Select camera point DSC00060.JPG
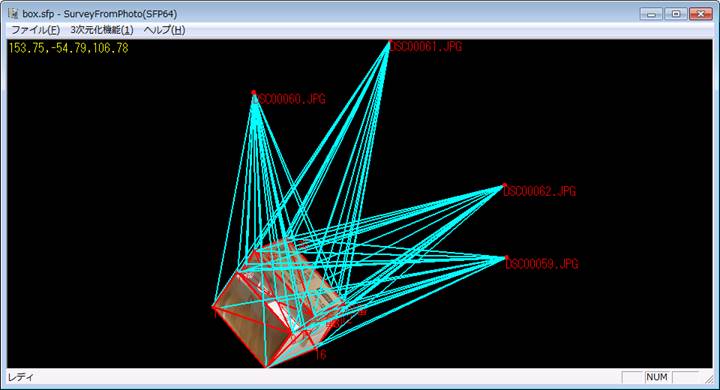Screen dimensions: 720x390 tap(253, 93)
